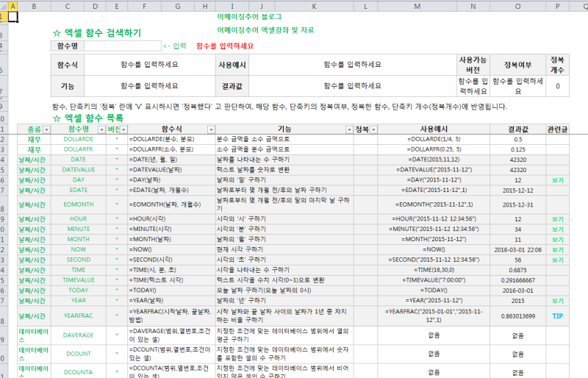Select the DOLLARFR function name cell
Viewport: 588px width, 378px height.
(x=78, y=149)
